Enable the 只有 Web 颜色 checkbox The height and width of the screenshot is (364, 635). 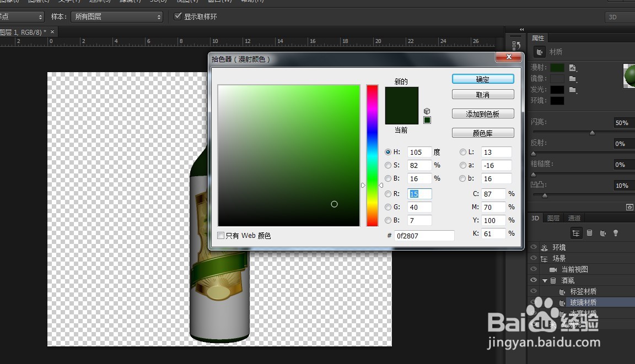tap(220, 235)
